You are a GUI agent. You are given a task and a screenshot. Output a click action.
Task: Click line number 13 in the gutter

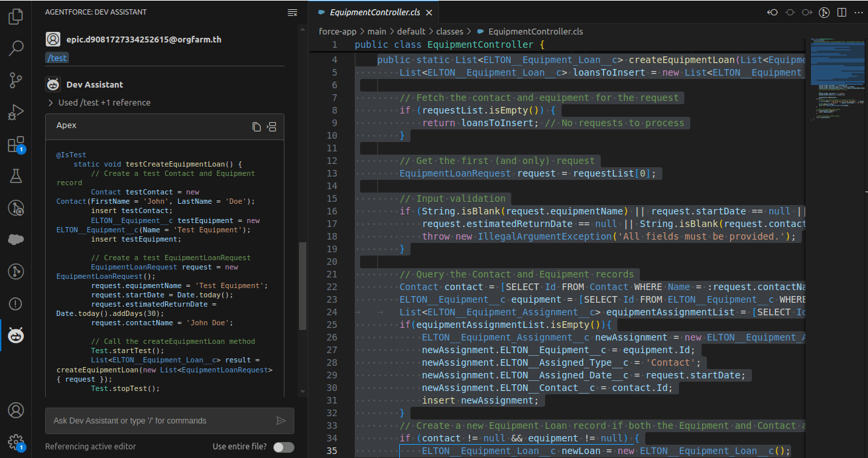[x=332, y=173]
